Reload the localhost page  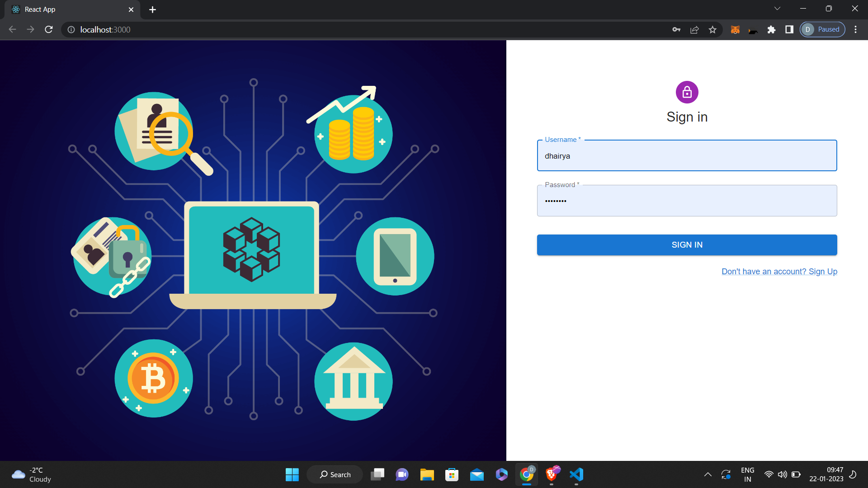coord(49,30)
